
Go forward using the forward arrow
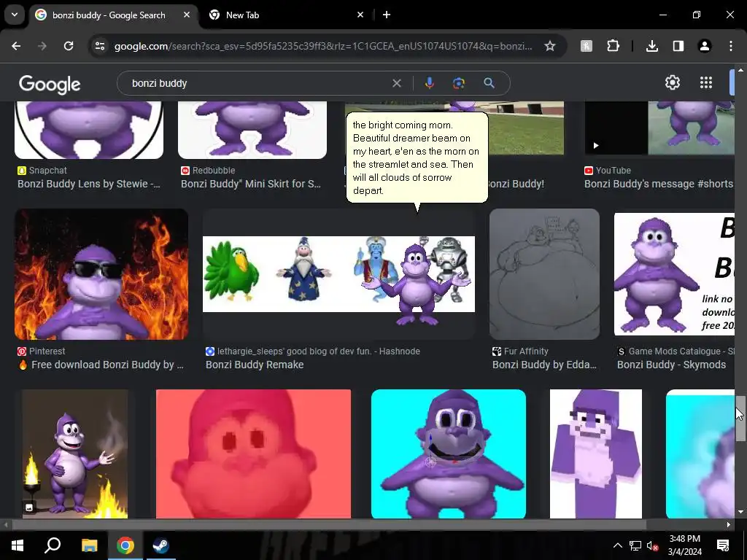(42, 46)
